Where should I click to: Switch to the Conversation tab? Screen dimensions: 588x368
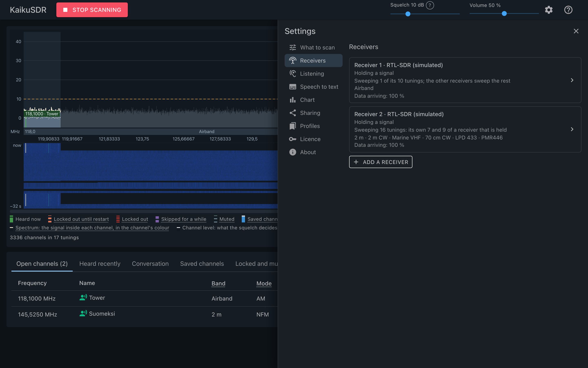150,264
